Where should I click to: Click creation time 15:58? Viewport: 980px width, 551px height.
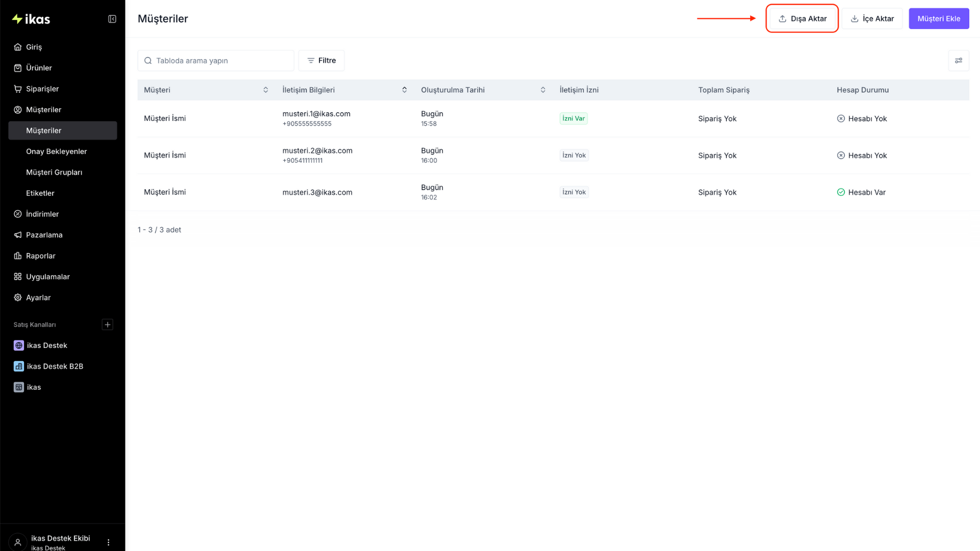click(x=429, y=124)
